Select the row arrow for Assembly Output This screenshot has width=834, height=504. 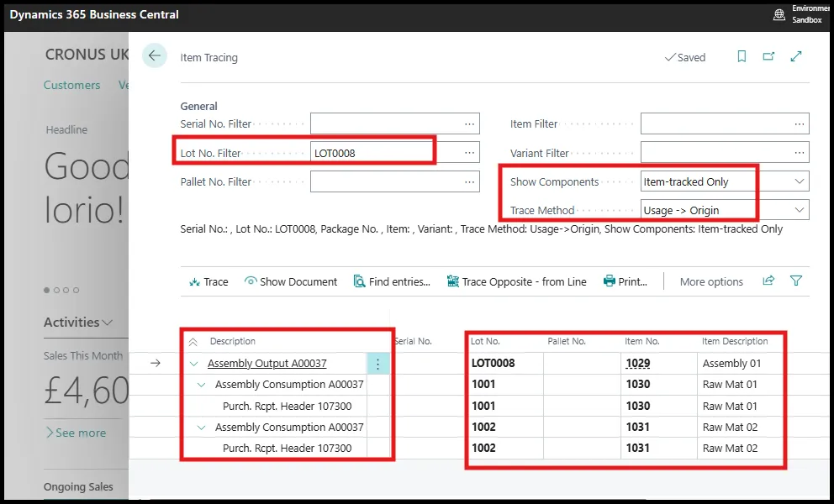tap(155, 363)
